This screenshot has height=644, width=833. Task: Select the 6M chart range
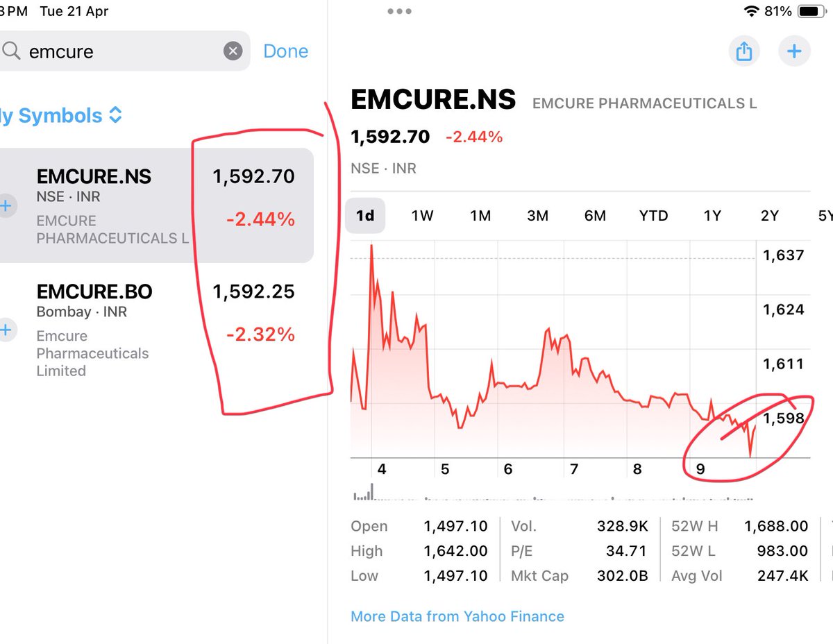point(595,216)
